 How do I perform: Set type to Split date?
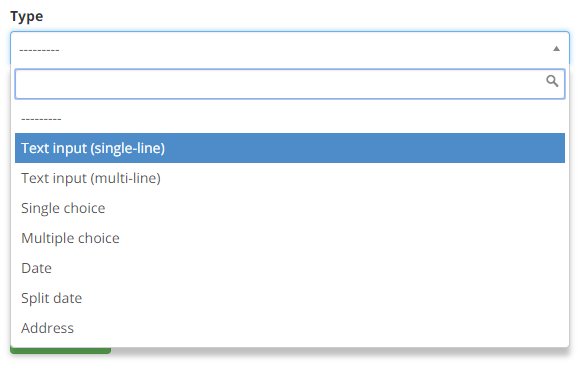(x=290, y=298)
